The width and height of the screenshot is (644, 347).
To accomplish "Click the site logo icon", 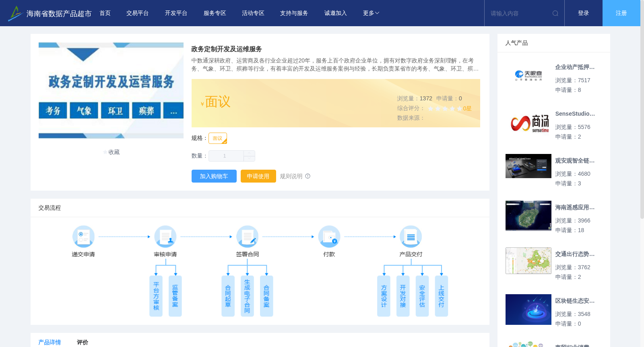I will tap(15, 13).
